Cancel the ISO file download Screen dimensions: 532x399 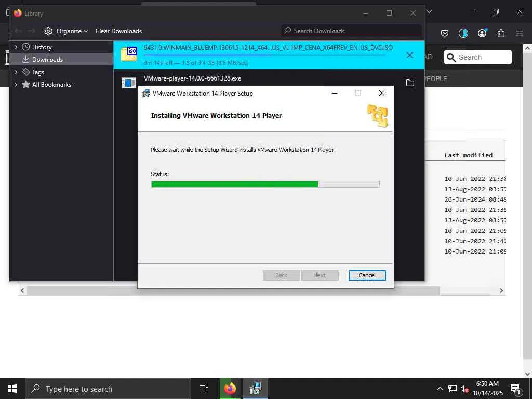410,55
